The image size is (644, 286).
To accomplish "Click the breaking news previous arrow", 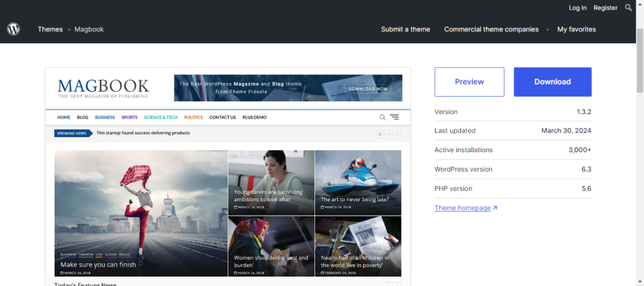I will 389,134.
